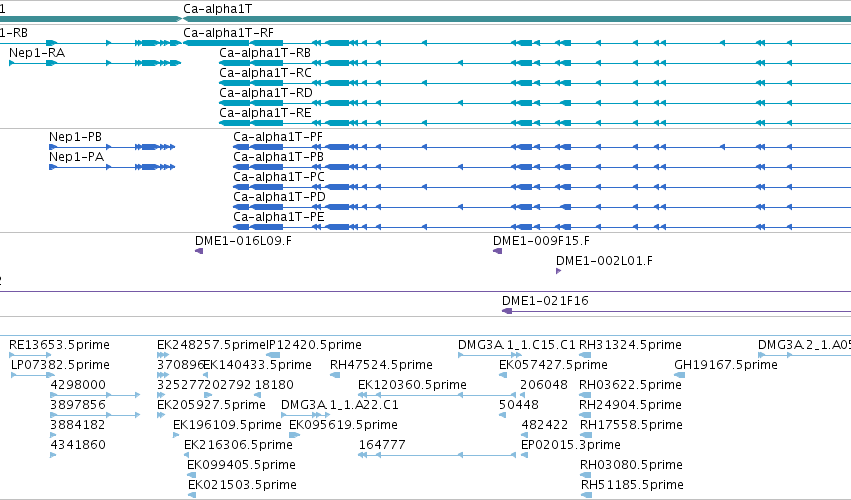Click the 206048 feature label
Screen dimensions: 851x500
544,385
